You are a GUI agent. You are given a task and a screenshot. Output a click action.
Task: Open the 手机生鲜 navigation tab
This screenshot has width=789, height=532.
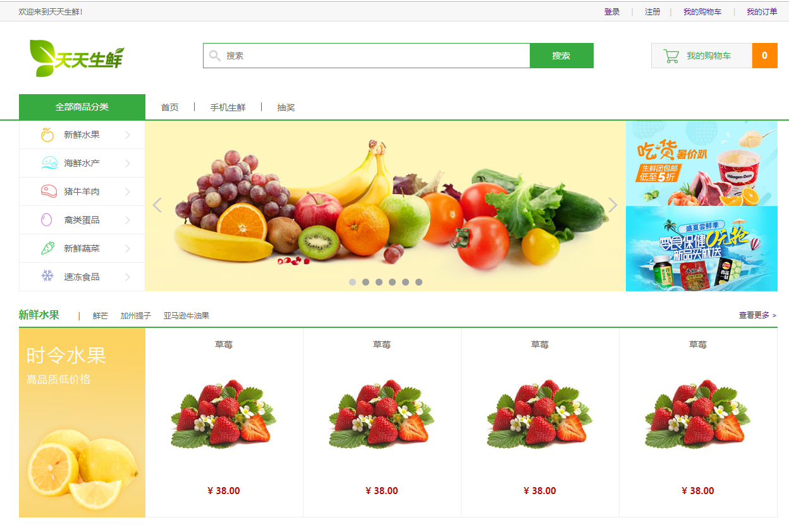tap(228, 107)
